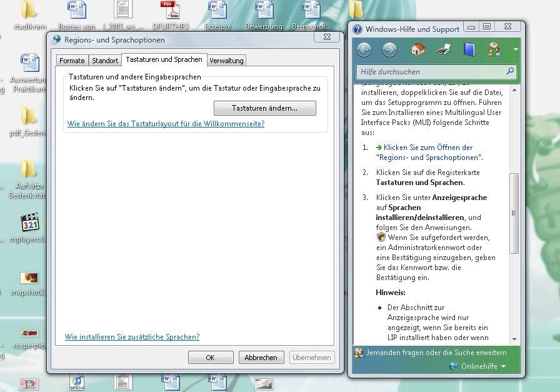Open the help home page icon
Screen dimensions: 560x392
417,49
